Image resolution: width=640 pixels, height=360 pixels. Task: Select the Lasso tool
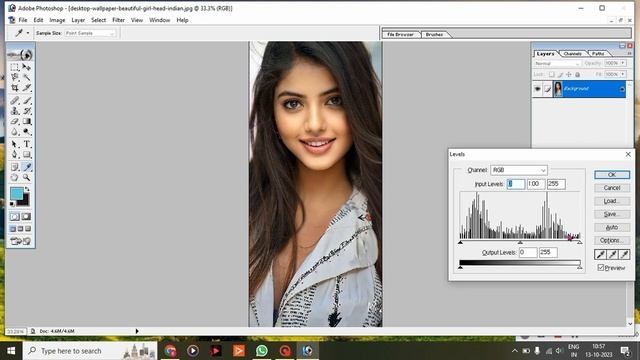[x=15, y=77]
